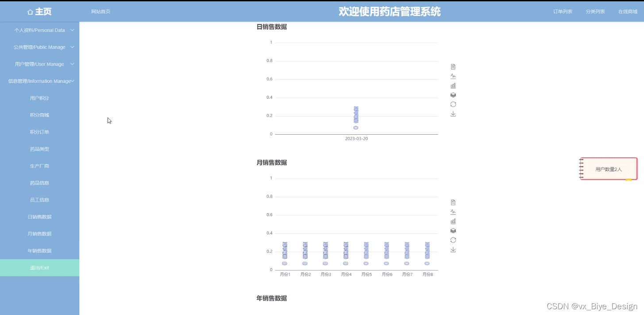Screen dimensions: 644x315
Task: Expand 用户管理/User Manage chevron
Action: (x=72, y=64)
